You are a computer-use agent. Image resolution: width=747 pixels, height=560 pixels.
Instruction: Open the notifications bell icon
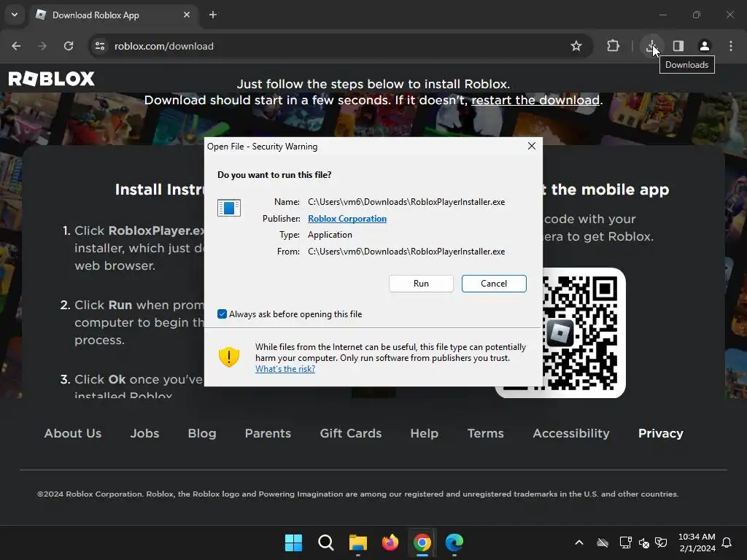tap(727, 542)
